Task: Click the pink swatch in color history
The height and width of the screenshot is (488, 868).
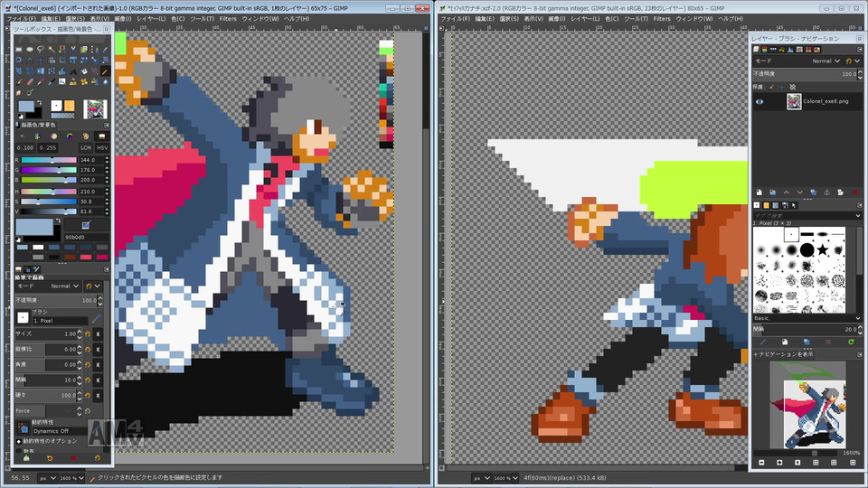Action: click(x=86, y=258)
